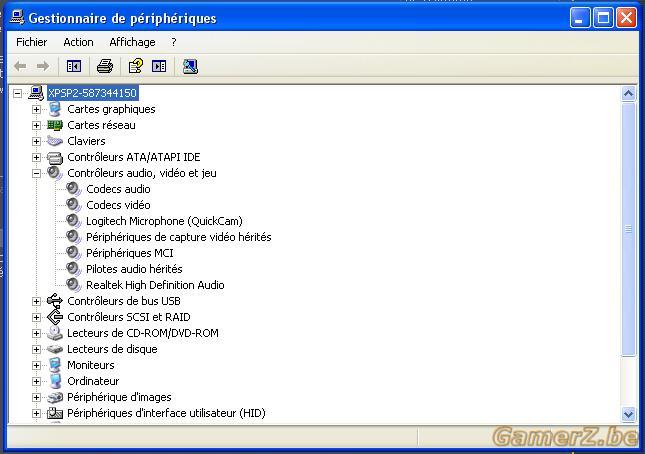Viewport: 645px width, 454px height.
Task: Click the XPSP2-587344150 computer icon
Action: click(36, 93)
